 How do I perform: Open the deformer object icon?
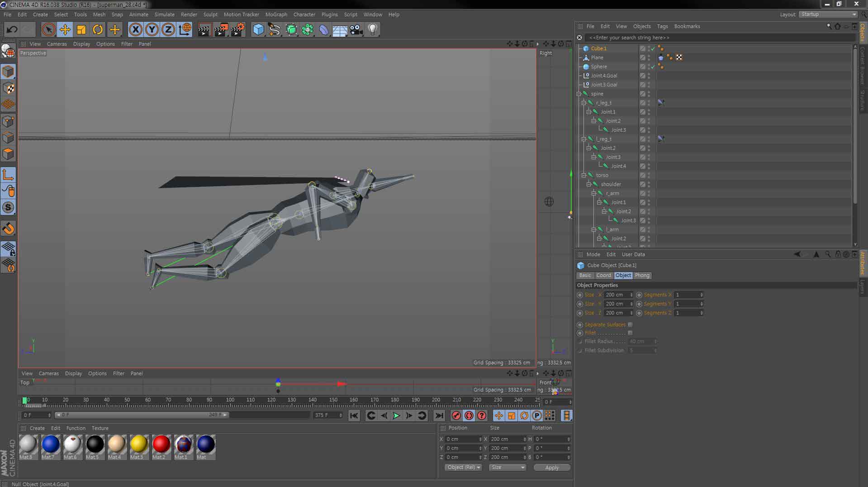click(324, 30)
